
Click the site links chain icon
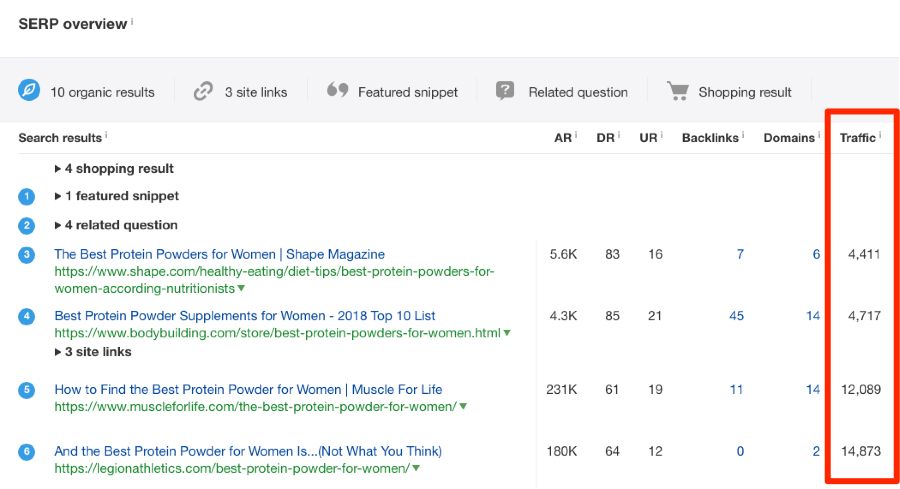(203, 91)
